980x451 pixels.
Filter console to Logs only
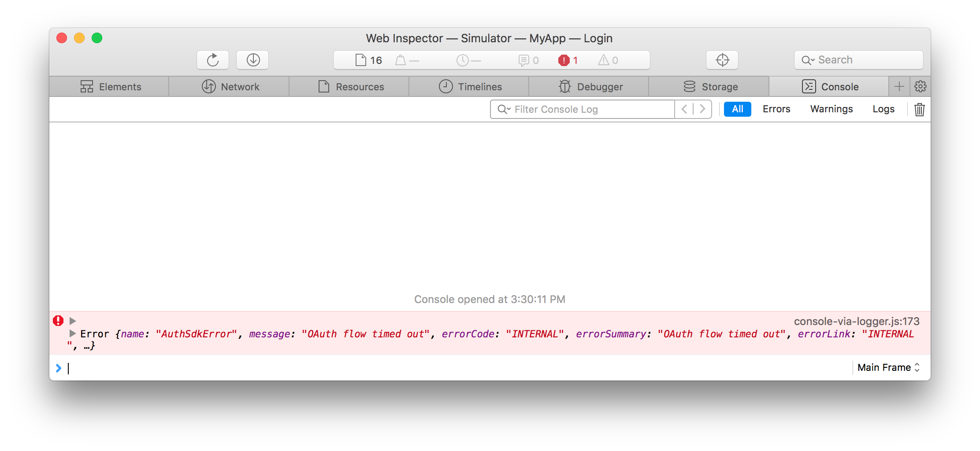coord(883,109)
